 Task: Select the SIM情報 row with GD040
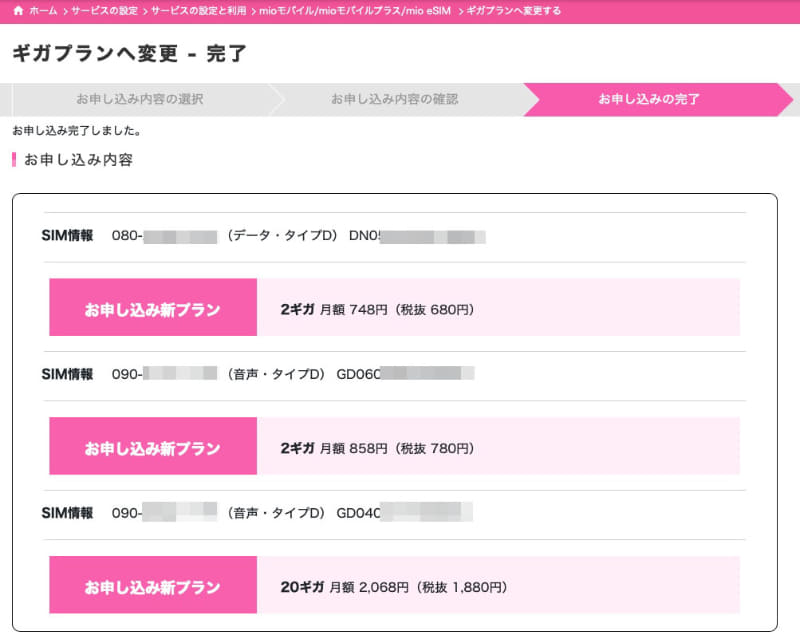(258, 513)
